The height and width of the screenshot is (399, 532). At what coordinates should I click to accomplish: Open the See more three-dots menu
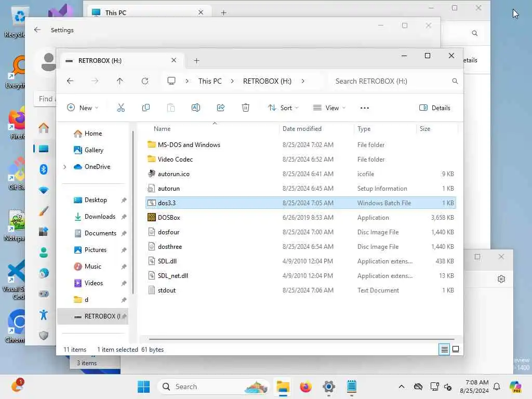click(x=364, y=108)
